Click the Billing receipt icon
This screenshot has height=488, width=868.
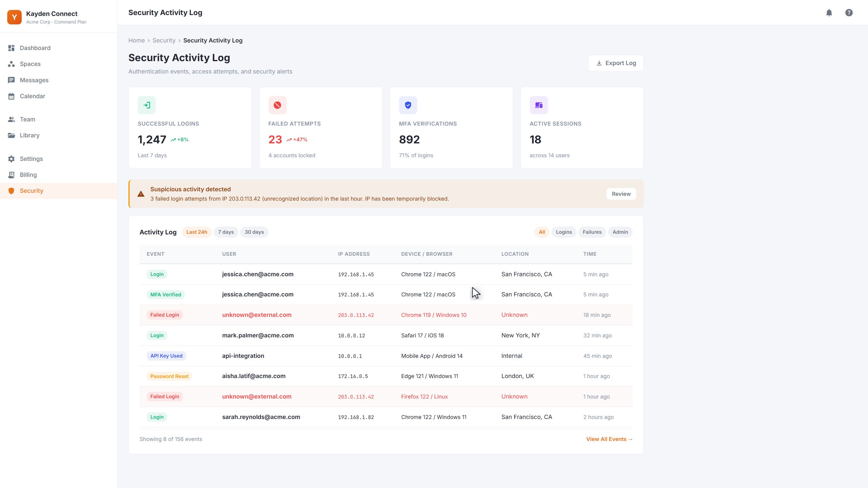(x=11, y=175)
